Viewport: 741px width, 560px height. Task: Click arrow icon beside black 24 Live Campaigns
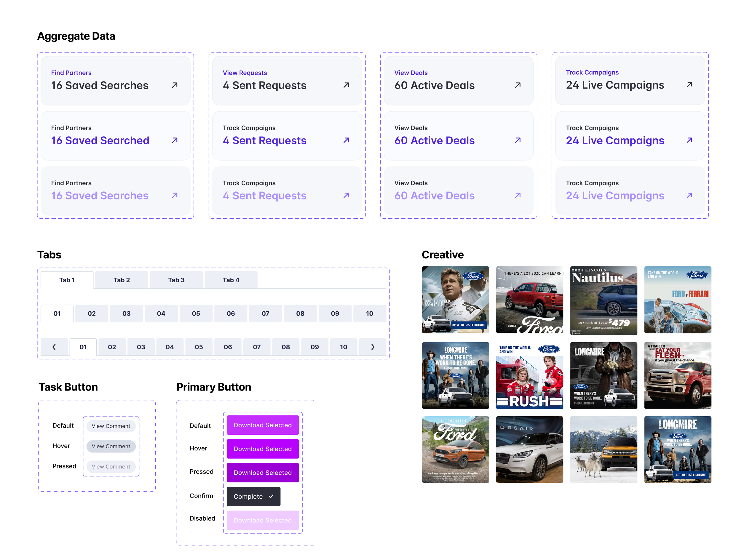[689, 85]
